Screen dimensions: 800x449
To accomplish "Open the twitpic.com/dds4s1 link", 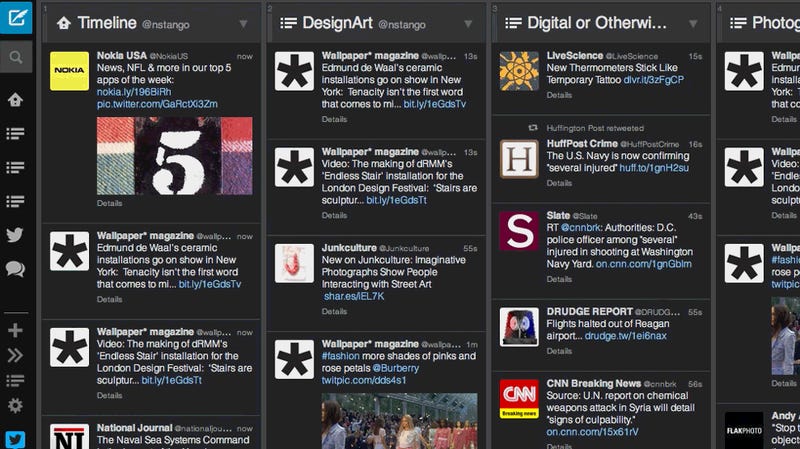I will tap(364, 381).
